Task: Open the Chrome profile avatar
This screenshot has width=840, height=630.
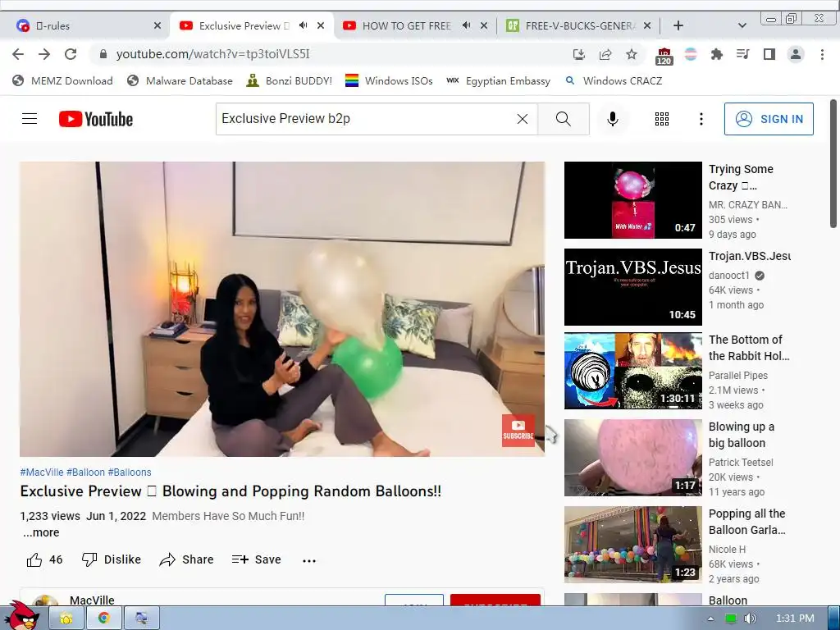Action: 796,54
